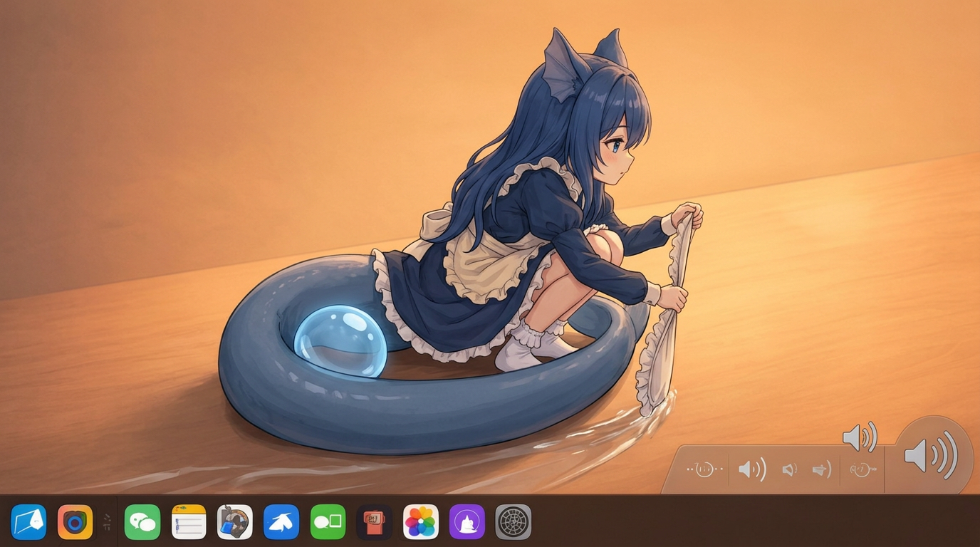Select the bright white two-wave speaker in panel

point(752,469)
